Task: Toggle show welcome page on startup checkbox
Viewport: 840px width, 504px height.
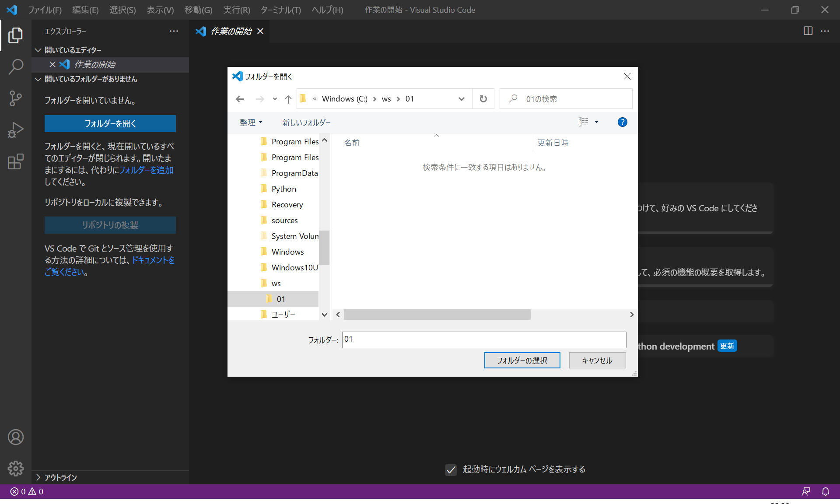Action: coord(451,470)
